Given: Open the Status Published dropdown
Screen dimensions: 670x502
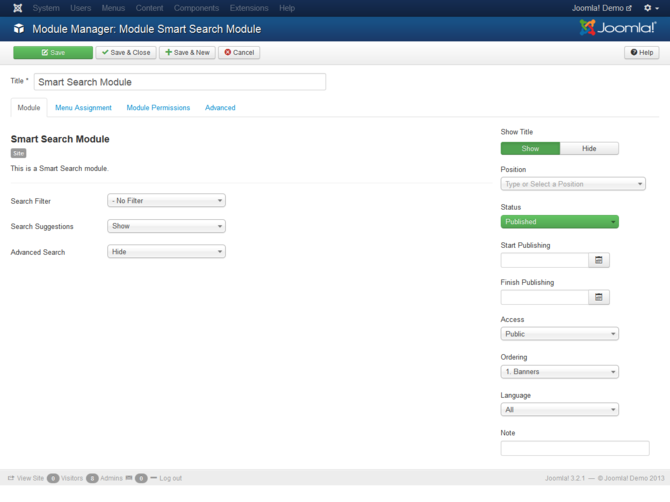Looking at the screenshot, I should 559,222.
